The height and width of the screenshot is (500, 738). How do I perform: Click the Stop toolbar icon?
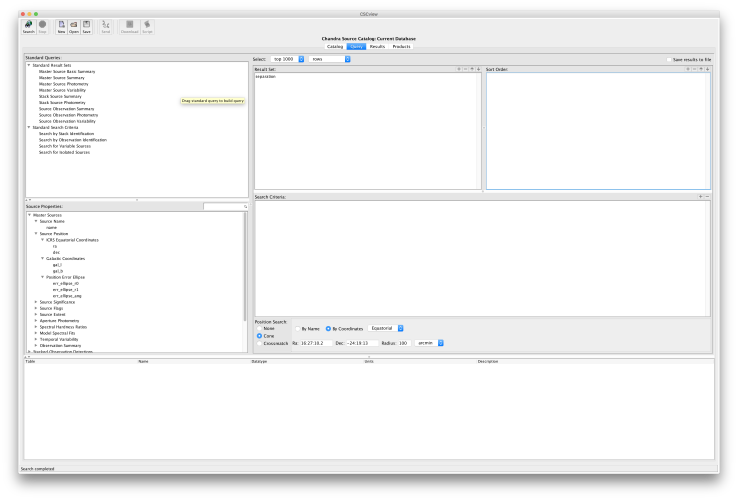point(42,26)
